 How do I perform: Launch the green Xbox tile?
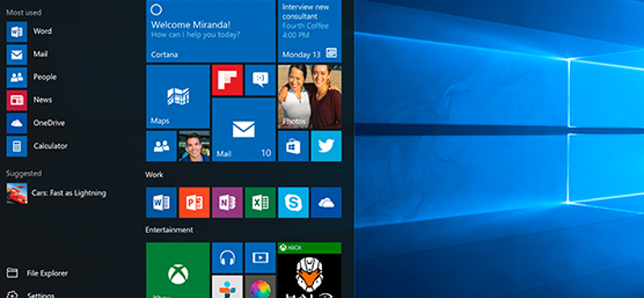coord(178,270)
